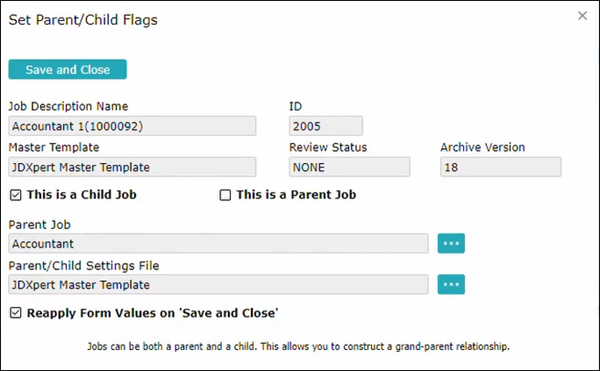Toggle the Reapply Form Values checkbox

pyautogui.click(x=16, y=313)
